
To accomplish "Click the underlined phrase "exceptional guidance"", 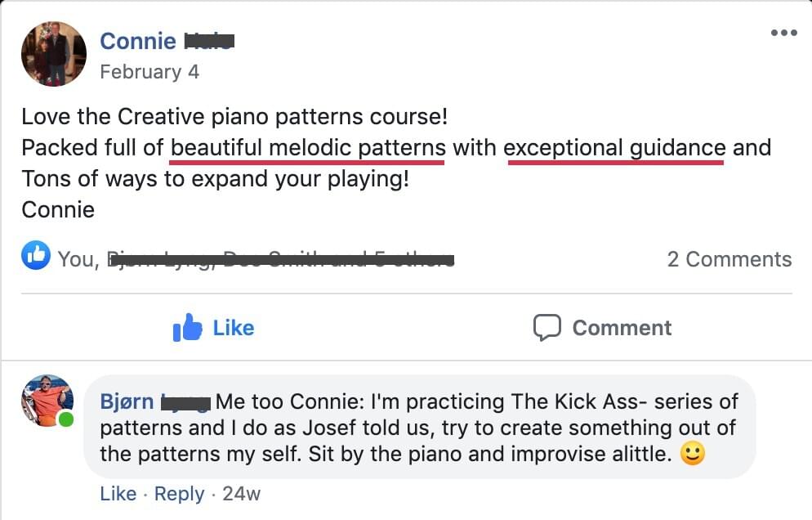I will click(x=614, y=148).
